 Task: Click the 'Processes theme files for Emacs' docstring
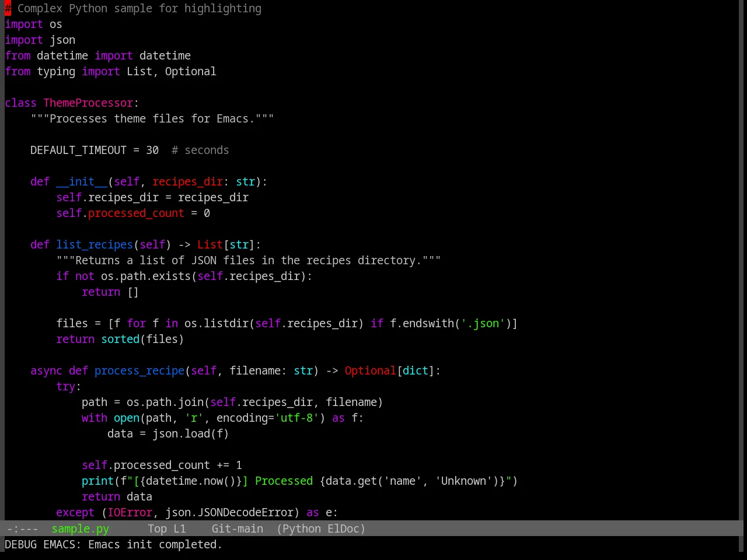(x=152, y=118)
